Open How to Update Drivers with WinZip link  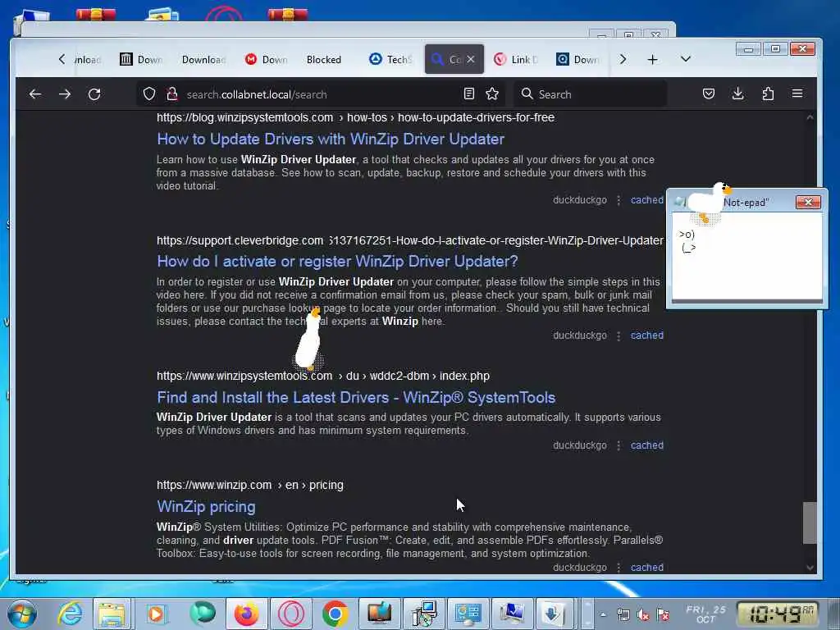[331, 139]
